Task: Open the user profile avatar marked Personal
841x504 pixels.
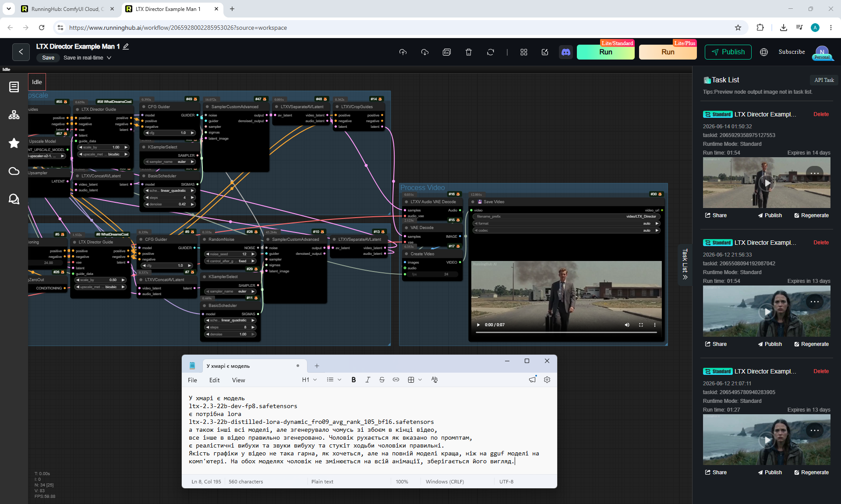Action: pos(822,52)
